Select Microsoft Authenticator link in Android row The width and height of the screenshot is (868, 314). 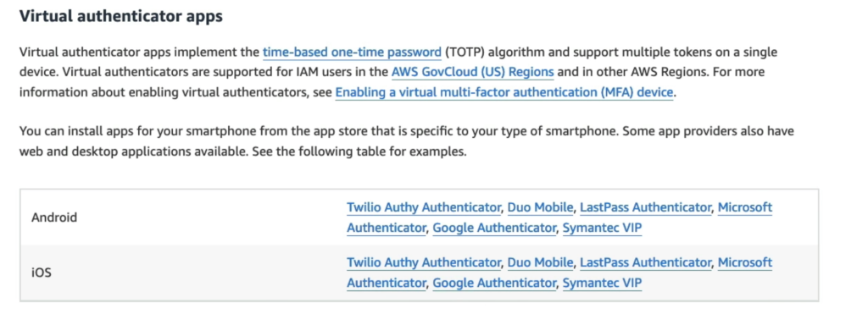(744, 208)
